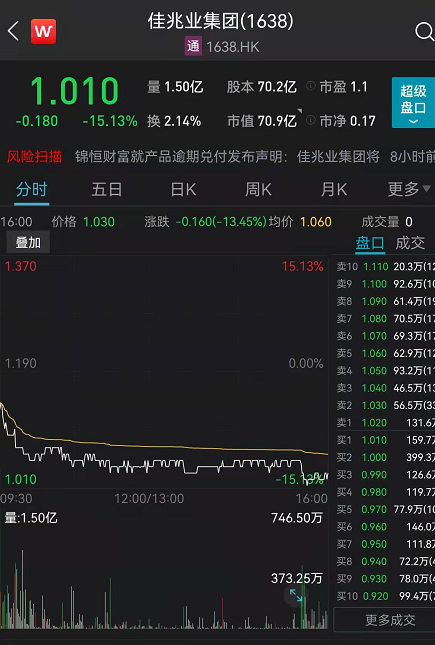Tap the 卖8 1.090 order row

[x=385, y=301]
